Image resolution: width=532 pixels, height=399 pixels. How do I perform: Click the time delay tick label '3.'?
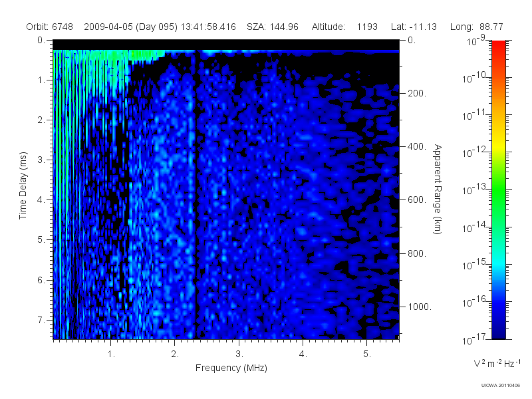(41, 160)
